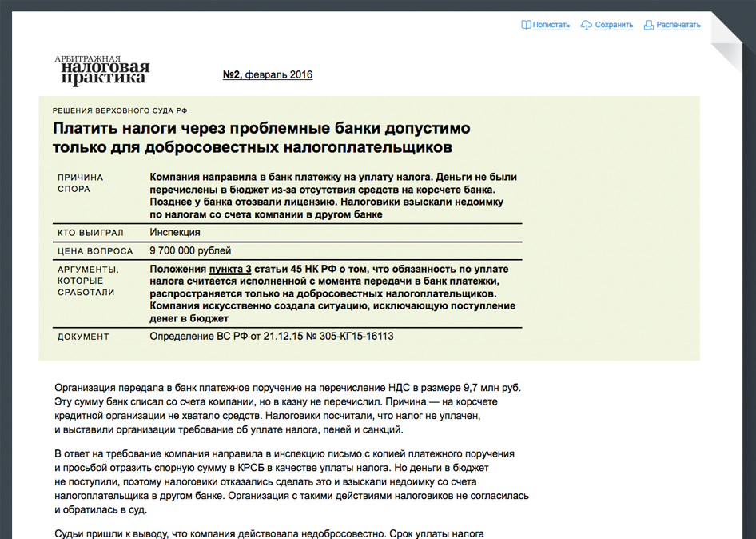756x539 pixels.
Task: Click the Сохранить cloud download icon
Action: tap(587, 25)
